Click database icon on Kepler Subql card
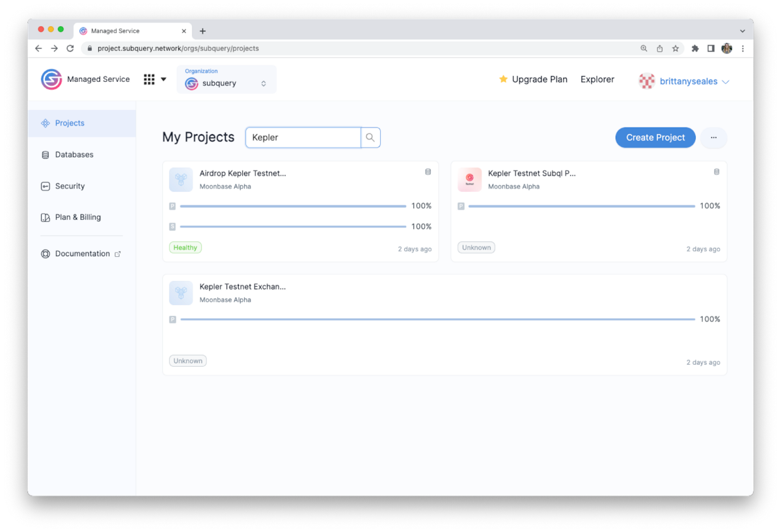 (717, 172)
